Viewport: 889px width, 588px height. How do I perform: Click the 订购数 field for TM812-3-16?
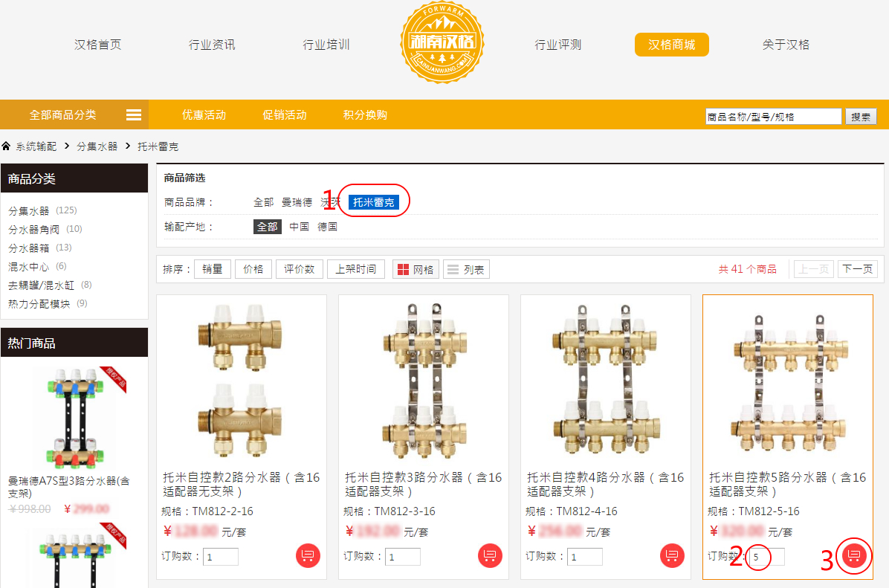tap(403, 557)
